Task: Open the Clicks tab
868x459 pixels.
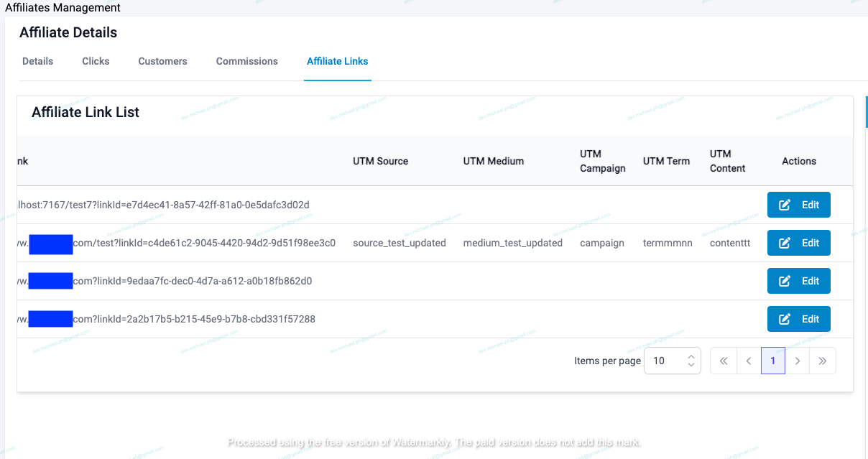Action: 96,61
